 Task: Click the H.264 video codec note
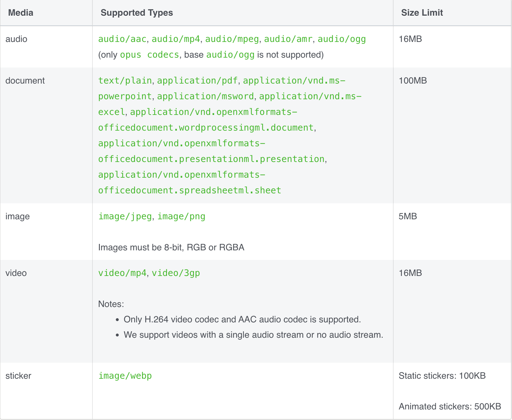click(x=242, y=319)
